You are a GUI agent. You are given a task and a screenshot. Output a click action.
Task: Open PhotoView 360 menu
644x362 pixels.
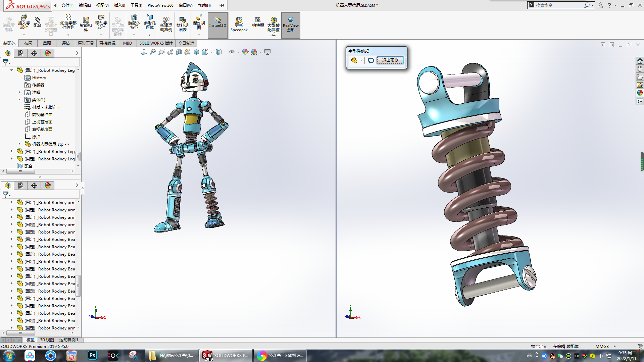160,5
